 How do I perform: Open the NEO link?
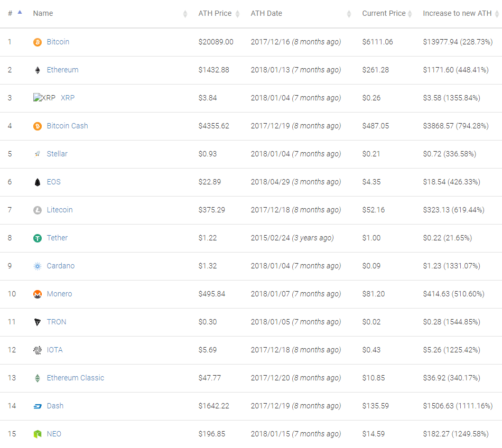point(54,434)
